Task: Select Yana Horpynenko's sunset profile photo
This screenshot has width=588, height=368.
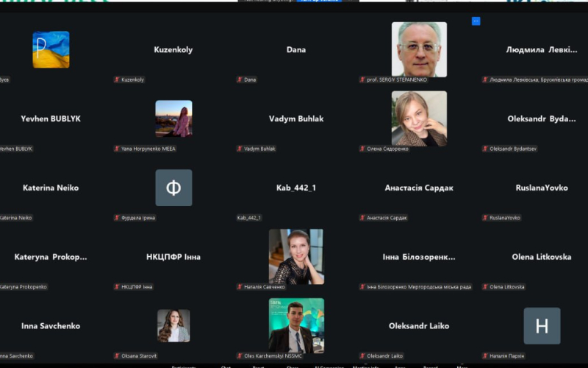Action: pos(173,118)
